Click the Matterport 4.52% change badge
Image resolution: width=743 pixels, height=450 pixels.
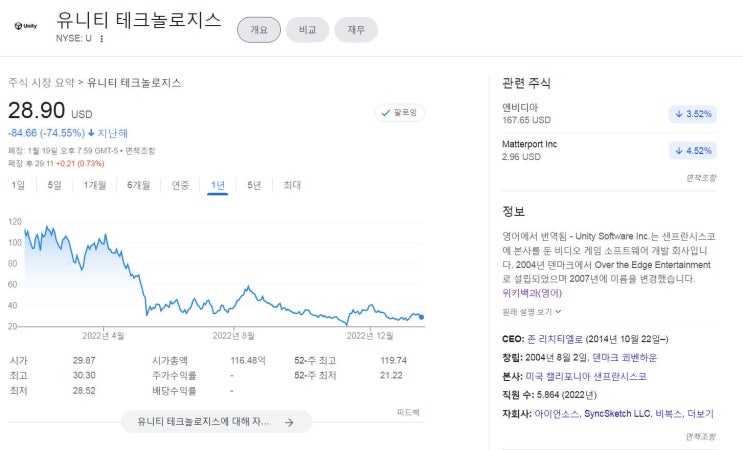click(693, 151)
